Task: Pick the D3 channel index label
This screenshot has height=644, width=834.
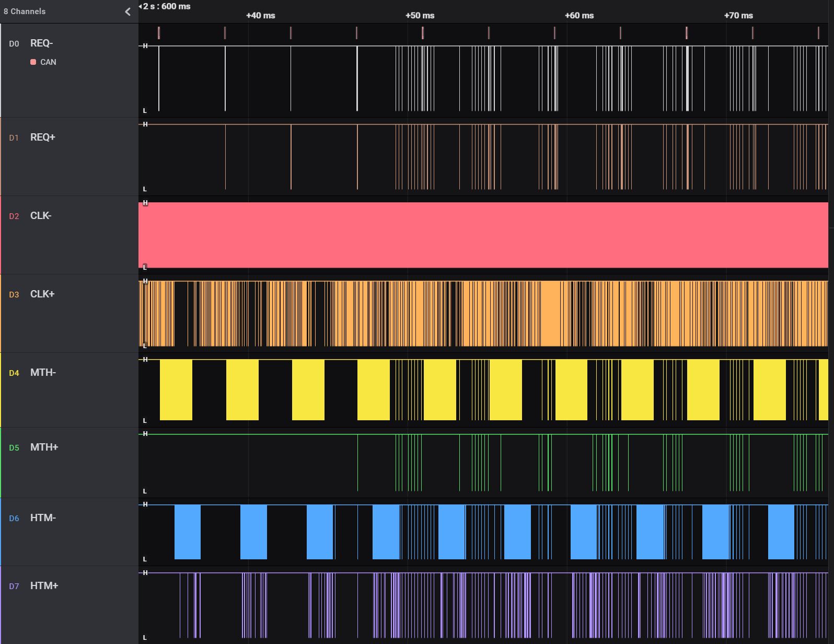Action: coord(14,295)
